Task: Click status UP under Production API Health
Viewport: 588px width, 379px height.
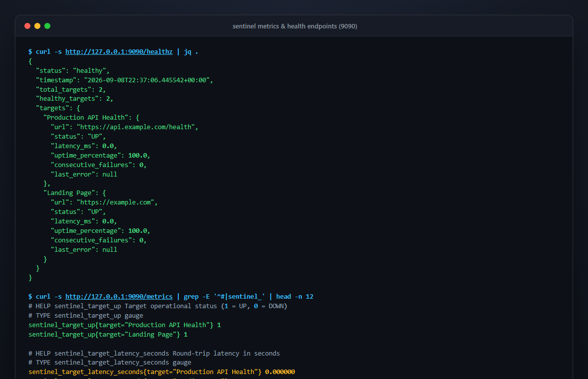Action: pos(78,137)
